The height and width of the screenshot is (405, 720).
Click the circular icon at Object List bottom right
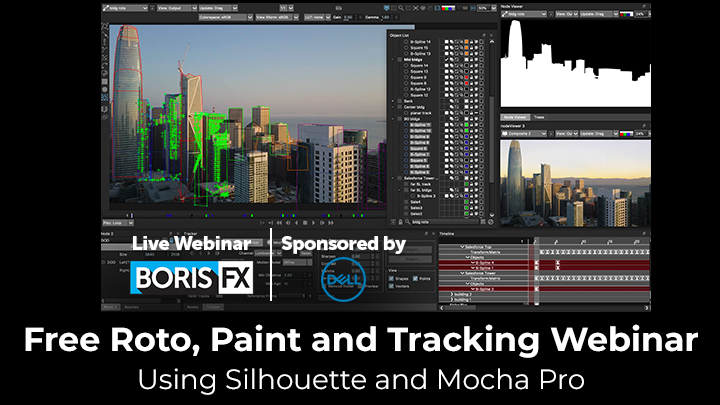pyautogui.click(x=490, y=222)
